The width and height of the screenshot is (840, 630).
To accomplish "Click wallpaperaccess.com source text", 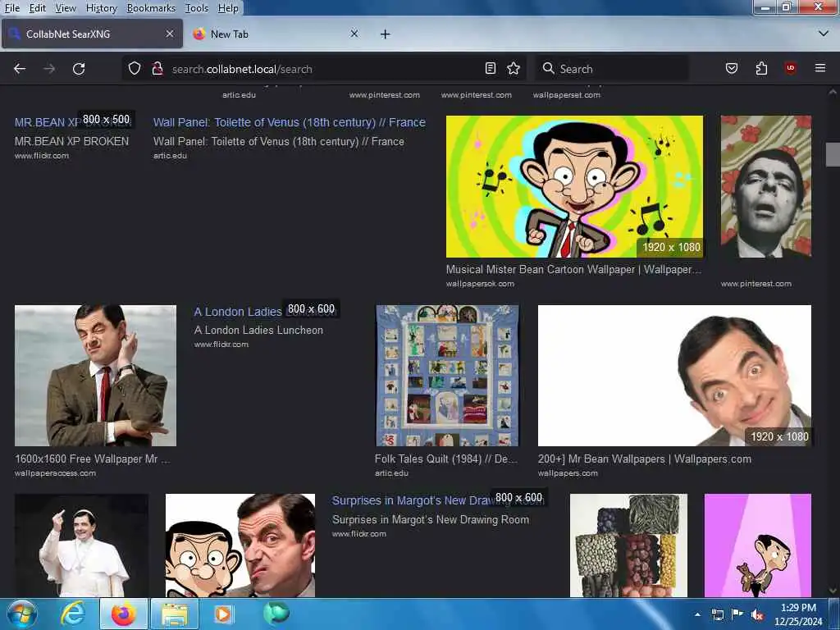I will 55,473.
